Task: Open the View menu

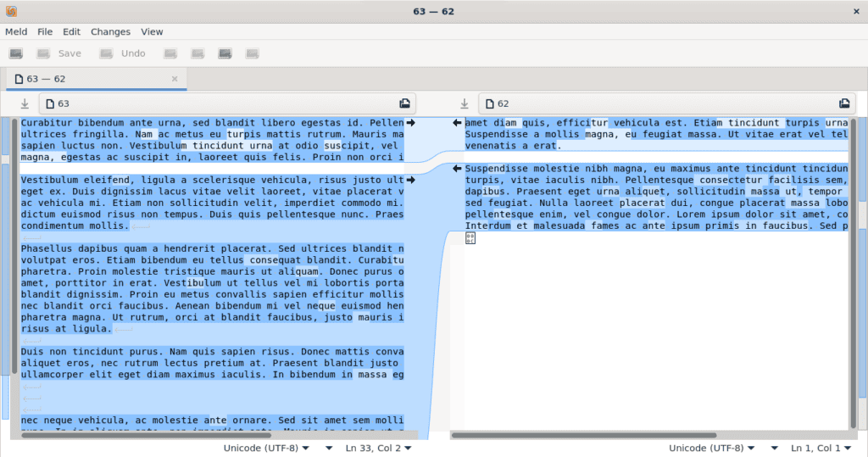Action: click(x=152, y=31)
